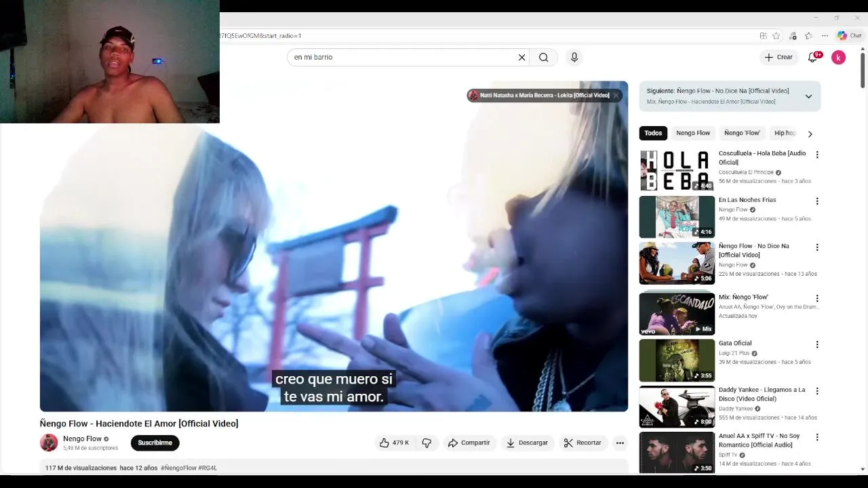Click the Recortar clip button
Image resolution: width=868 pixels, height=488 pixels.
point(583,443)
